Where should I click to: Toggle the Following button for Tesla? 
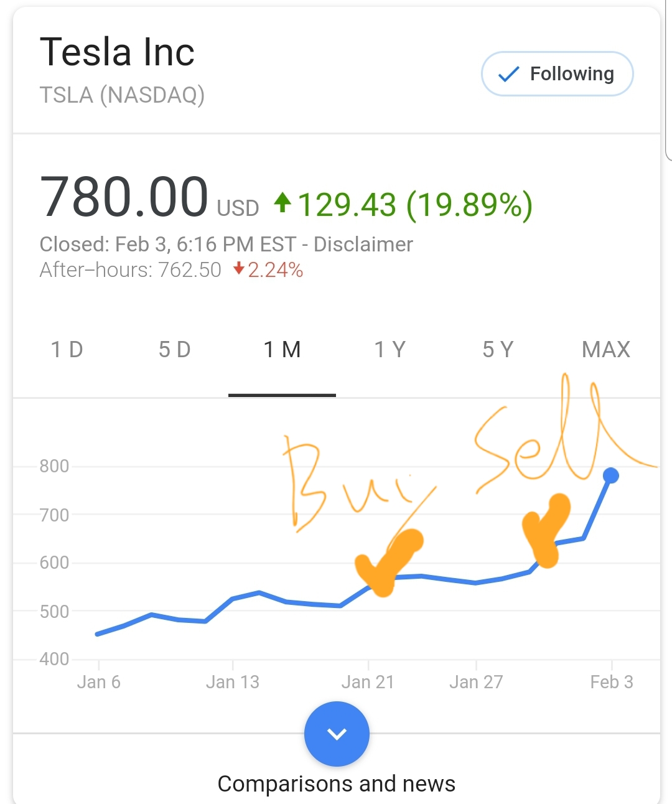(x=557, y=74)
